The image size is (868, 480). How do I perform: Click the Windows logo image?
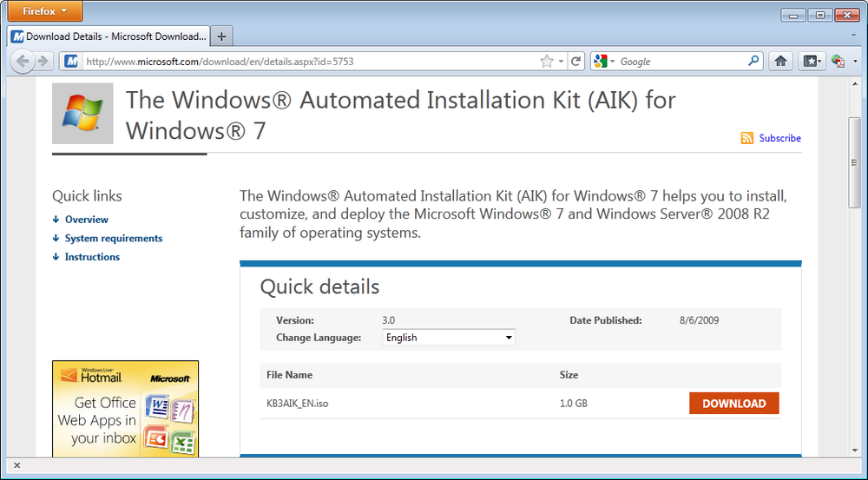(x=82, y=114)
